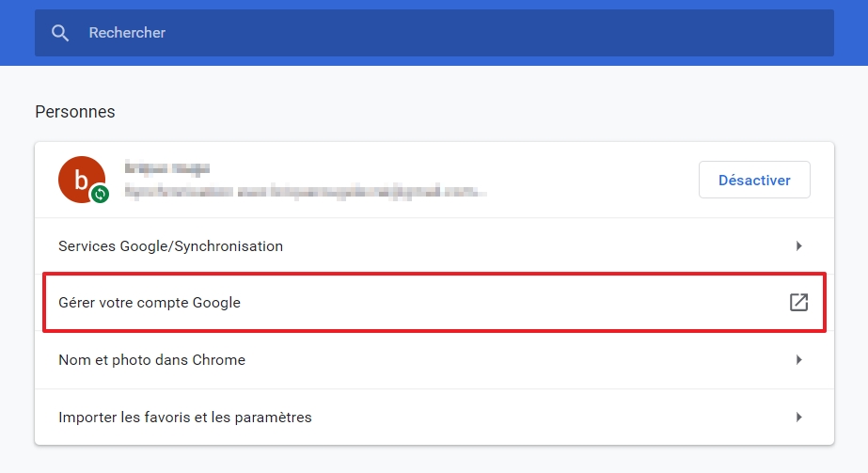868x473 pixels.
Task: Open Nom et photo dans Chrome
Action: pyautogui.click(x=151, y=360)
